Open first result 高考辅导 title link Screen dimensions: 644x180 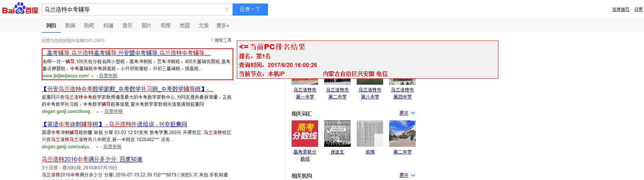127,53
